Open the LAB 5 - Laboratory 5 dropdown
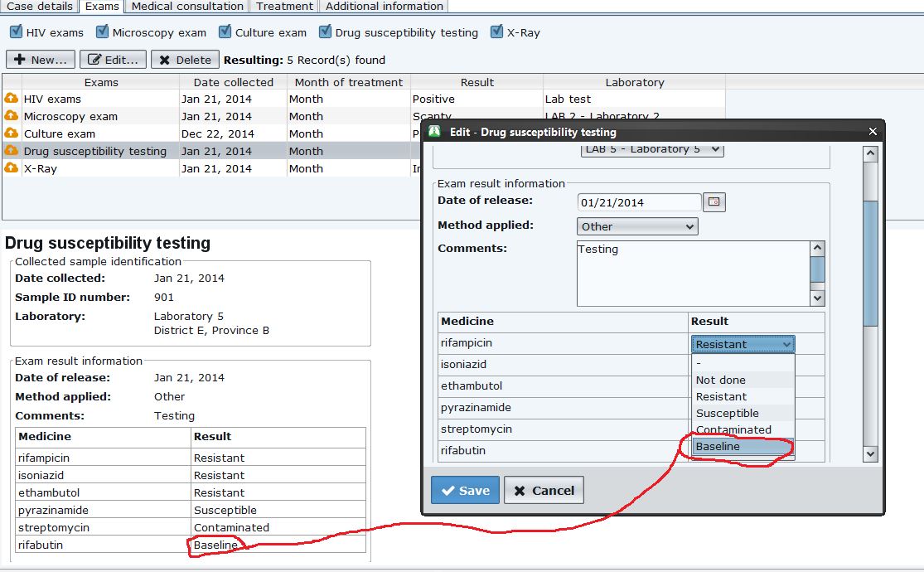Screen dimensions: 924x572 tap(651, 150)
